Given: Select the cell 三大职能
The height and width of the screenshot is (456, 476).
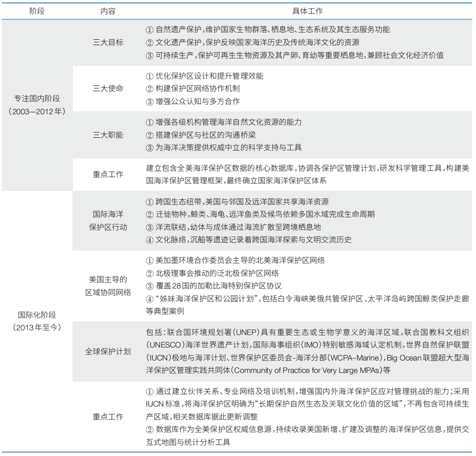Looking at the screenshot, I should (108, 135).
